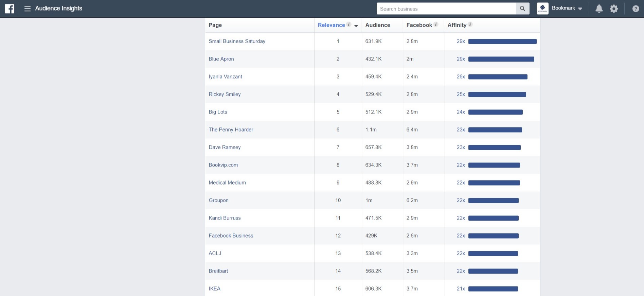The height and width of the screenshot is (296, 644).
Task: Select the IKEA page link
Action: pos(214,289)
